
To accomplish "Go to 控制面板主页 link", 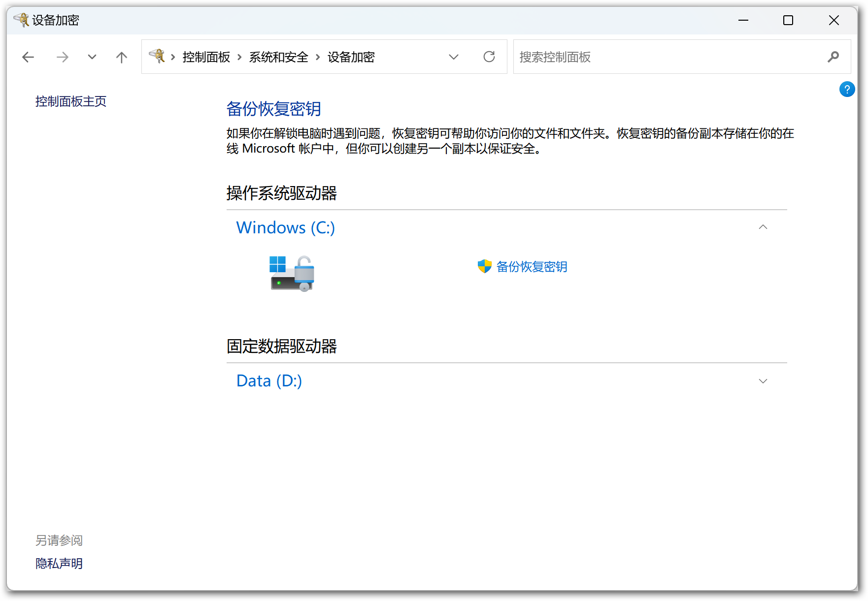I will coord(71,101).
